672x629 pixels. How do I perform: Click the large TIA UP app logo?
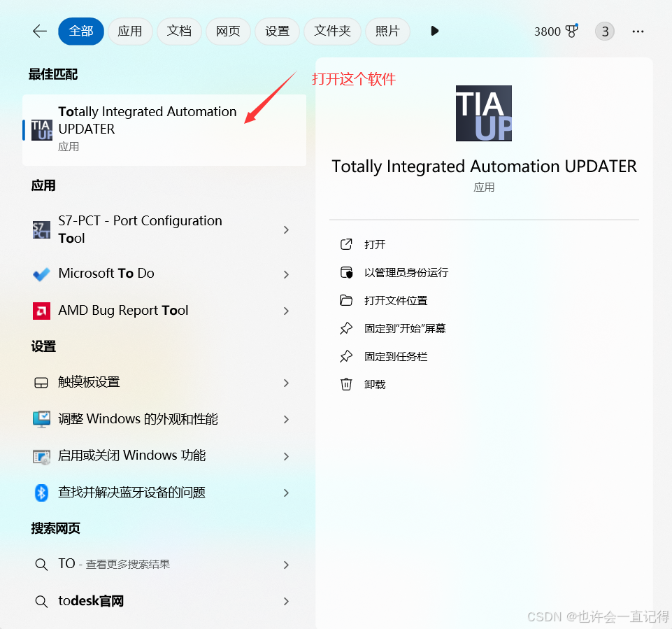click(x=483, y=113)
